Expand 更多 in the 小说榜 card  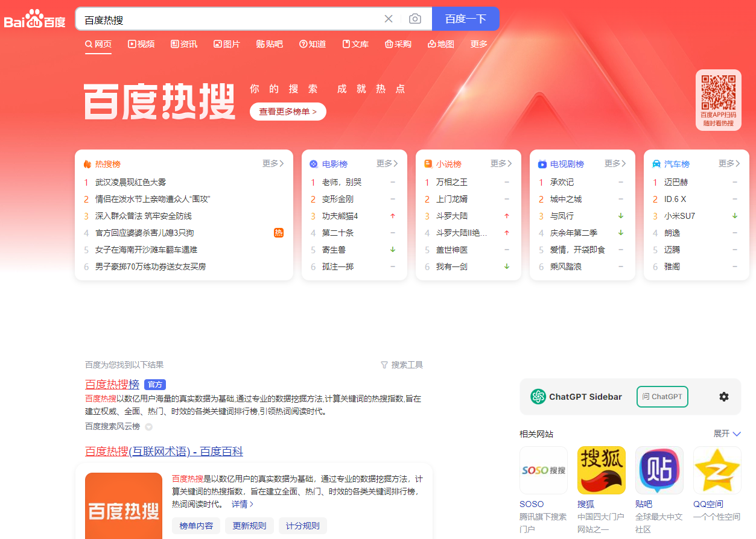click(x=501, y=163)
